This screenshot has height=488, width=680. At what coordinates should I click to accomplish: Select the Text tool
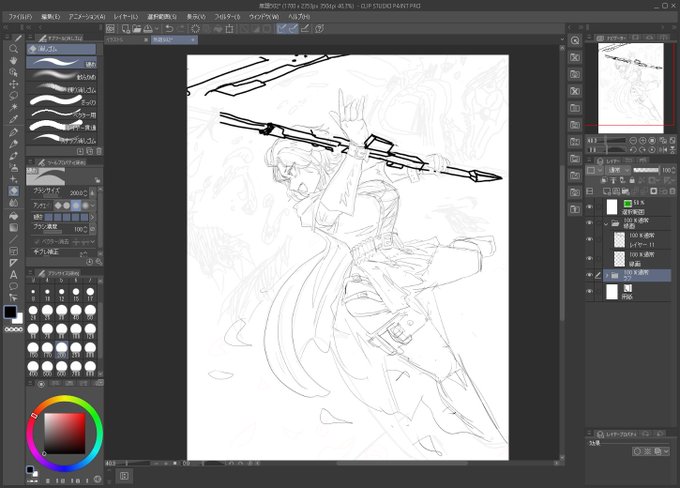(x=13, y=275)
